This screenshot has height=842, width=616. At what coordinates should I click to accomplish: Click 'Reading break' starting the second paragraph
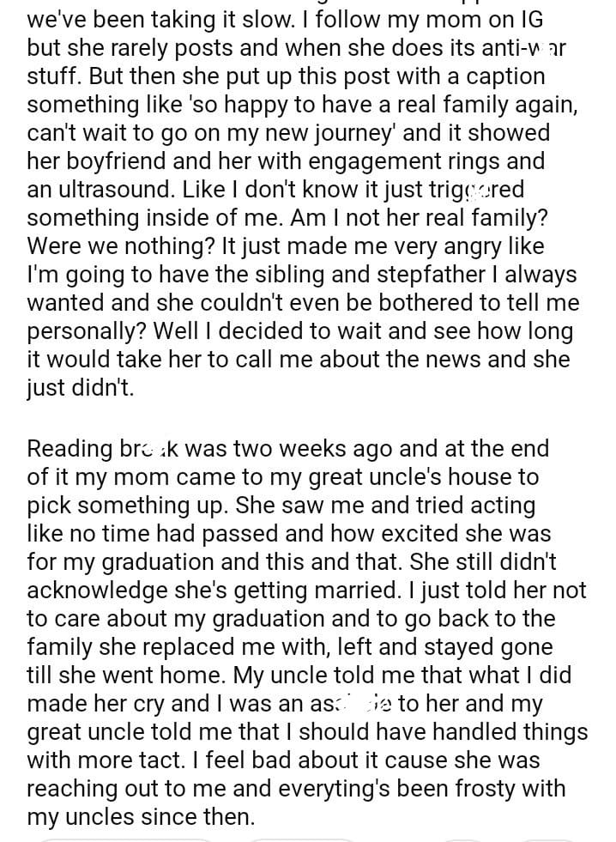(x=103, y=448)
